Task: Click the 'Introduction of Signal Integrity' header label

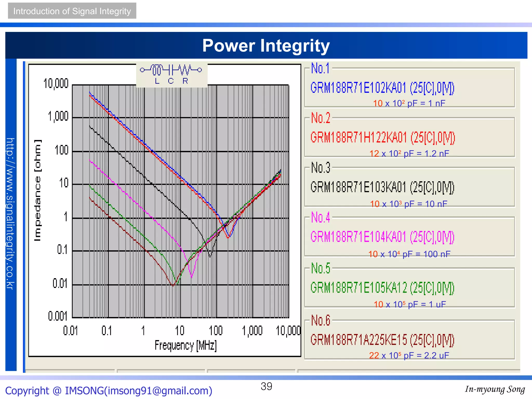Action: [x=72, y=11]
